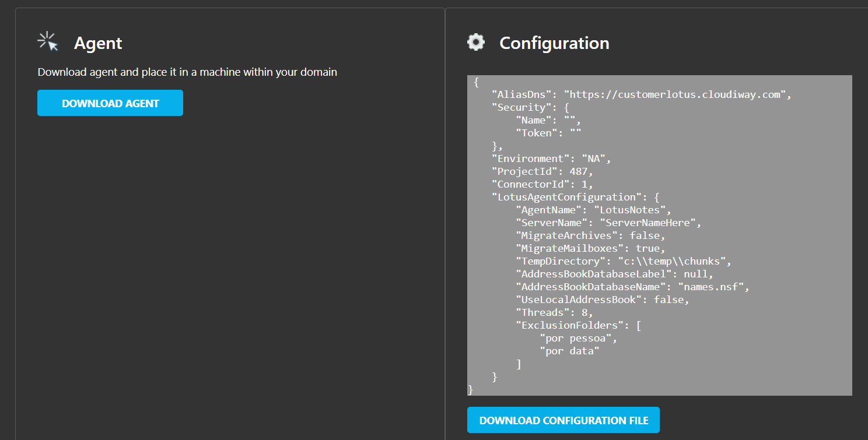Click the AddressBookDatabaseName "names.nsf" line

point(632,287)
